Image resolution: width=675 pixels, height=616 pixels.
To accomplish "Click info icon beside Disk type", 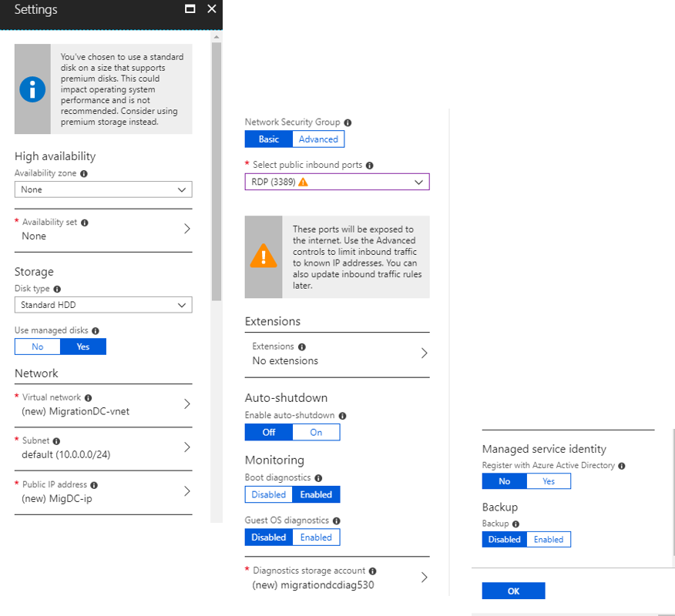I will point(57,289).
